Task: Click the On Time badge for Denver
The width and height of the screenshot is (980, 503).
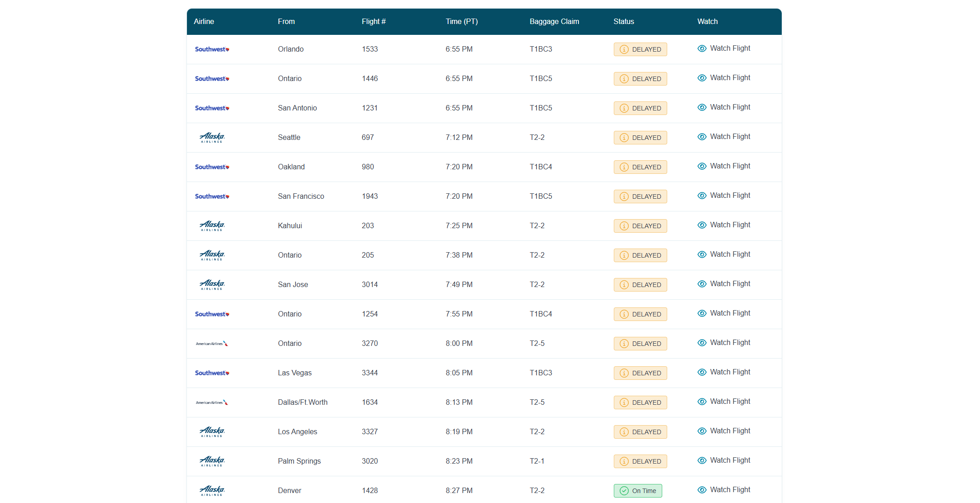Action: tap(638, 490)
